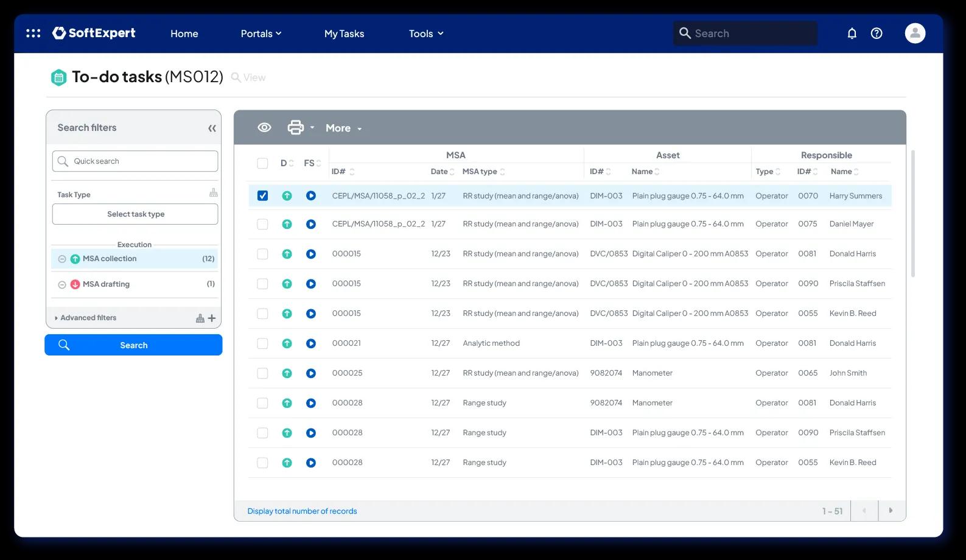Open the Portals dropdown menu

pyautogui.click(x=261, y=33)
